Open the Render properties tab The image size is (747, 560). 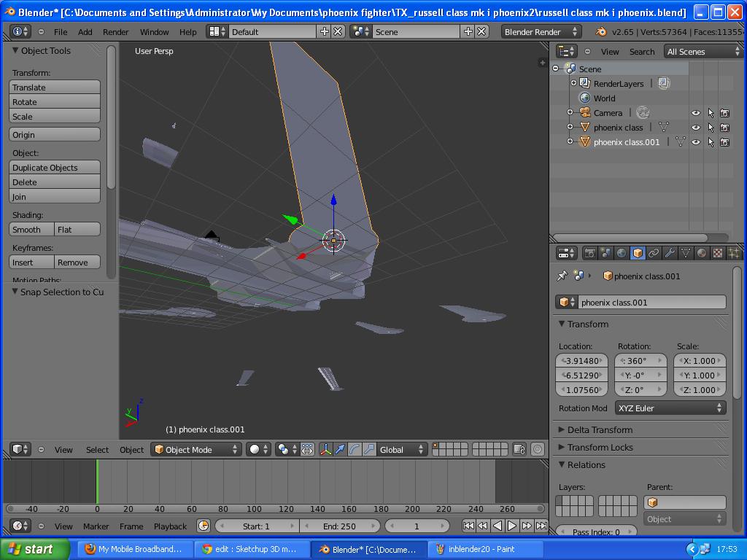(x=590, y=253)
